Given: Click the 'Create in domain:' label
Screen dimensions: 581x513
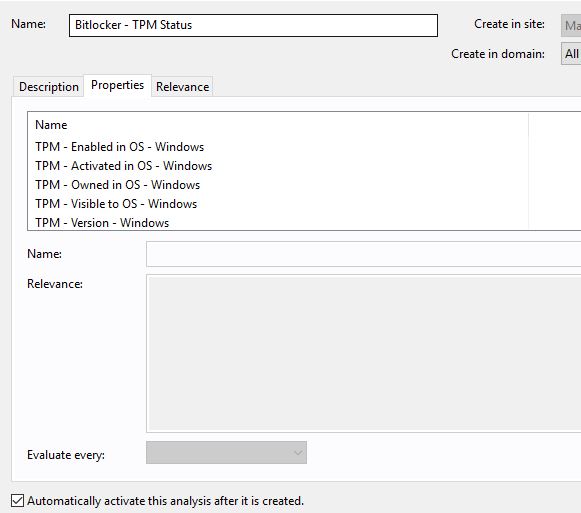Looking at the screenshot, I should [498, 54].
